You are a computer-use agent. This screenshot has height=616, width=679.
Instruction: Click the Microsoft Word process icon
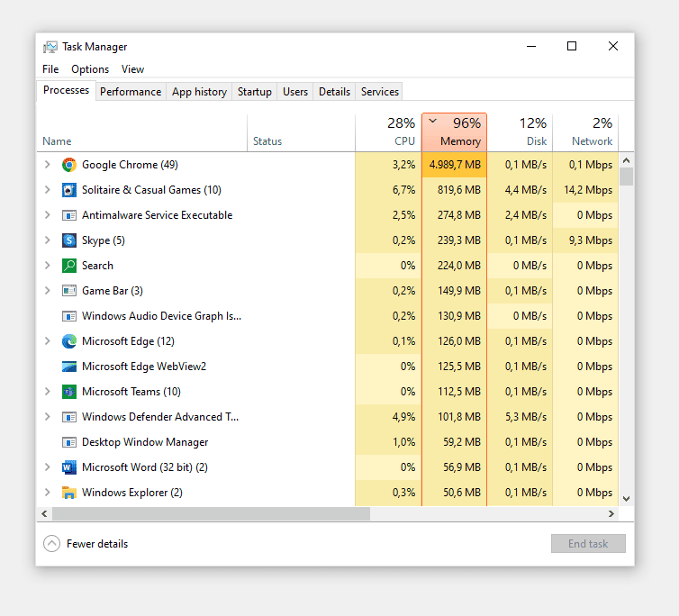tap(69, 467)
